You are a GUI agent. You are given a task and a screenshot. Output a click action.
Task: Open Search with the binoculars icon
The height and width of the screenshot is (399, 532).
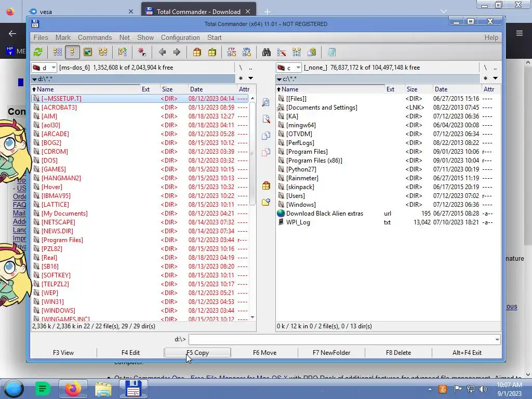coord(267,52)
